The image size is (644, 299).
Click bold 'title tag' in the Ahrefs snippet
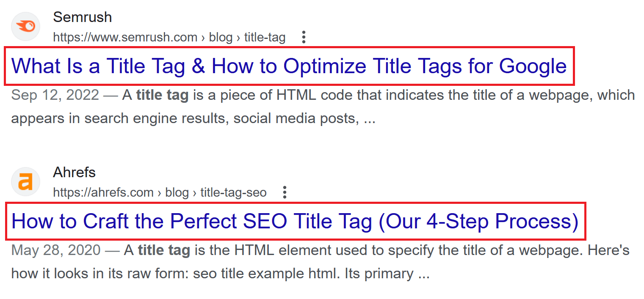click(x=164, y=250)
